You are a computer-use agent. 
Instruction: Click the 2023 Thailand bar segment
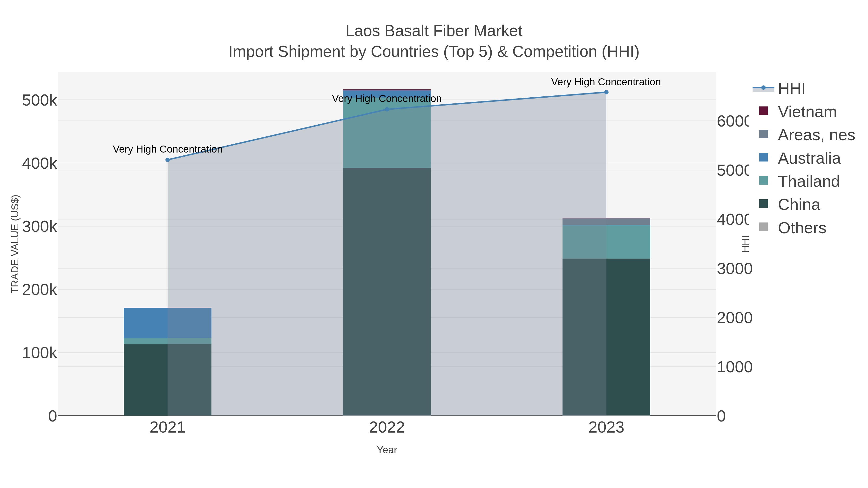point(606,242)
